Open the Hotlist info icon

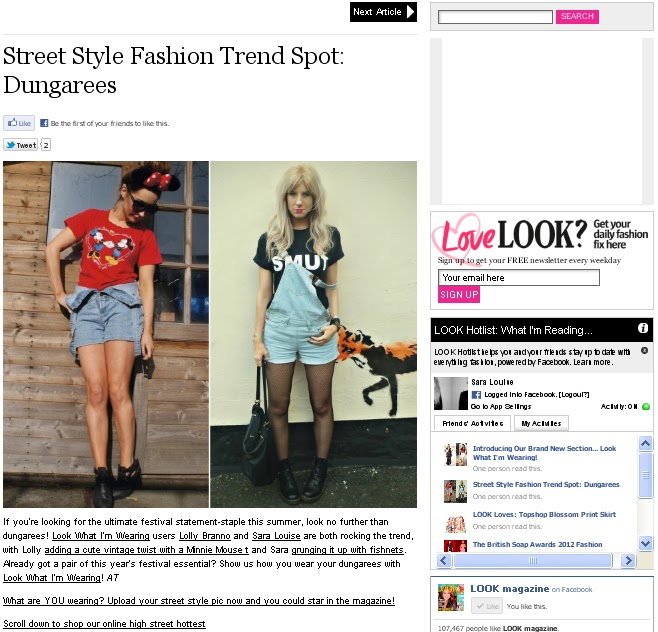click(x=642, y=329)
